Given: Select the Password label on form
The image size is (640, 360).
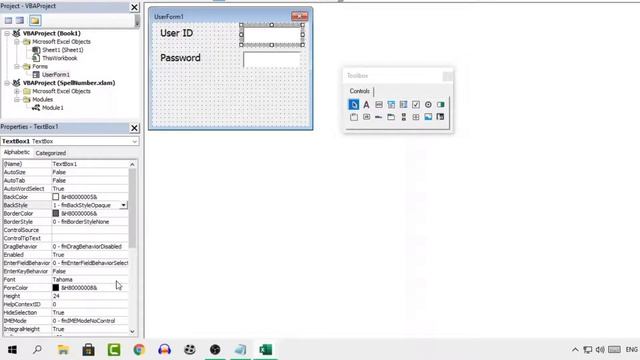Looking at the screenshot, I should [x=180, y=58].
